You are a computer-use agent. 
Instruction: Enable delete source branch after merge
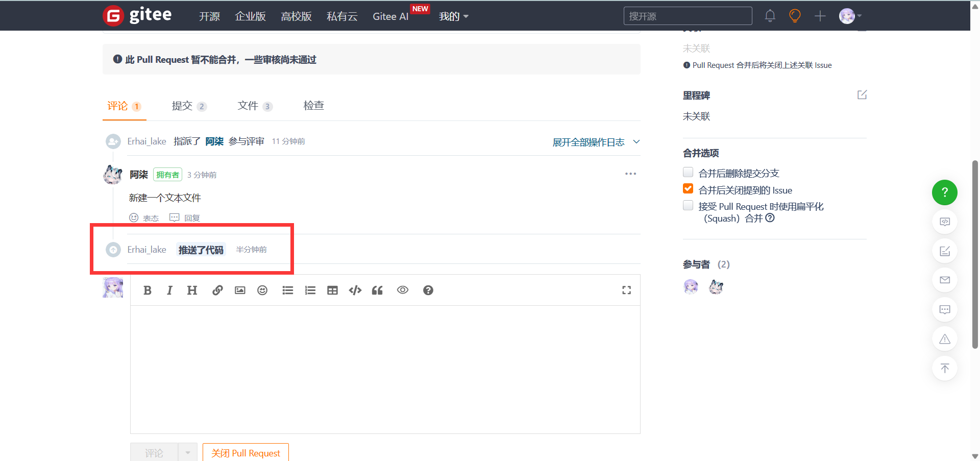[688, 172]
